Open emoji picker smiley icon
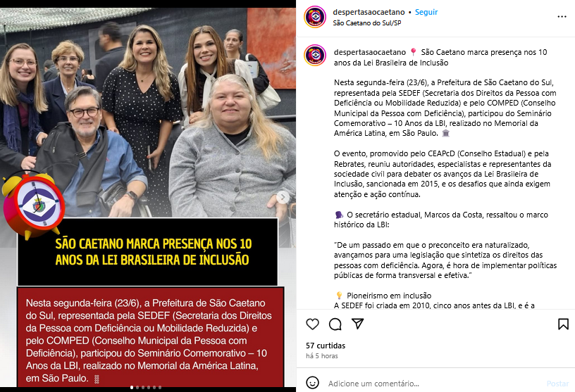 tap(312, 383)
